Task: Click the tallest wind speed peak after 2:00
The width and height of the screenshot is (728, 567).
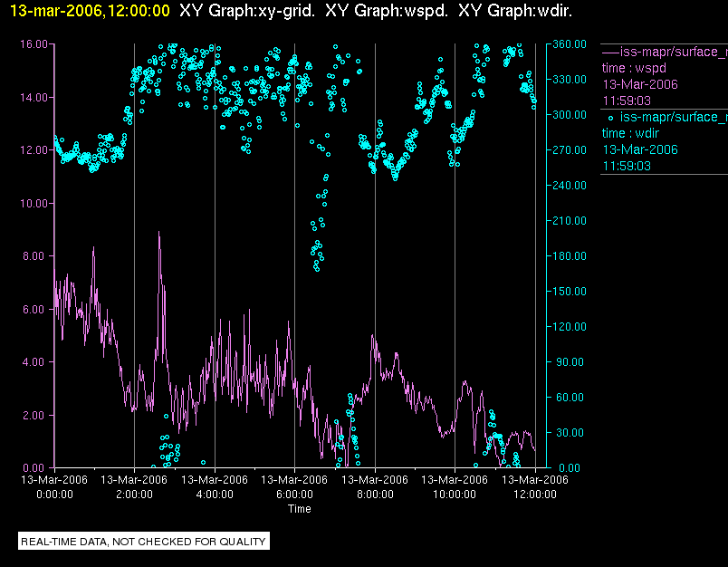Action: pyautogui.click(x=159, y=234)
